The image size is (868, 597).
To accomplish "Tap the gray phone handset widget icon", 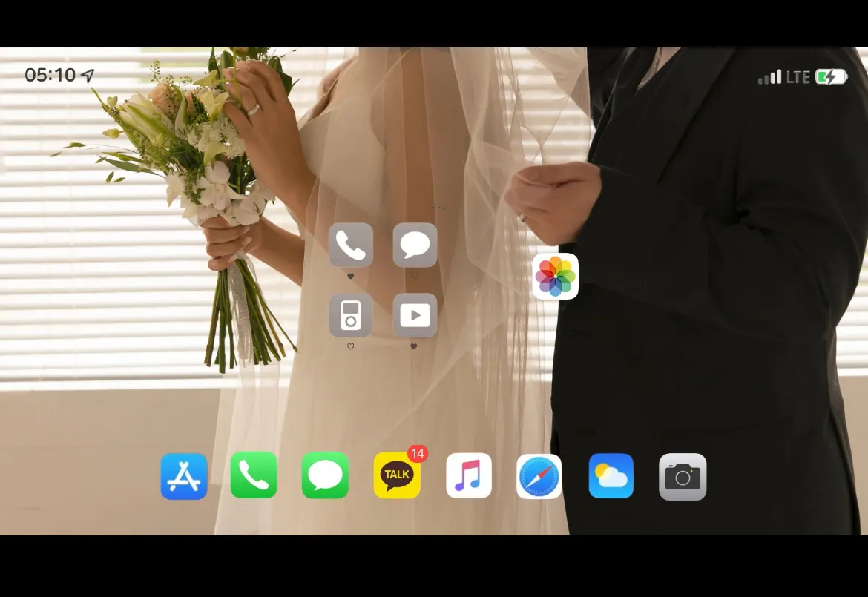I will pyautogui.click(x=350, y=245).
